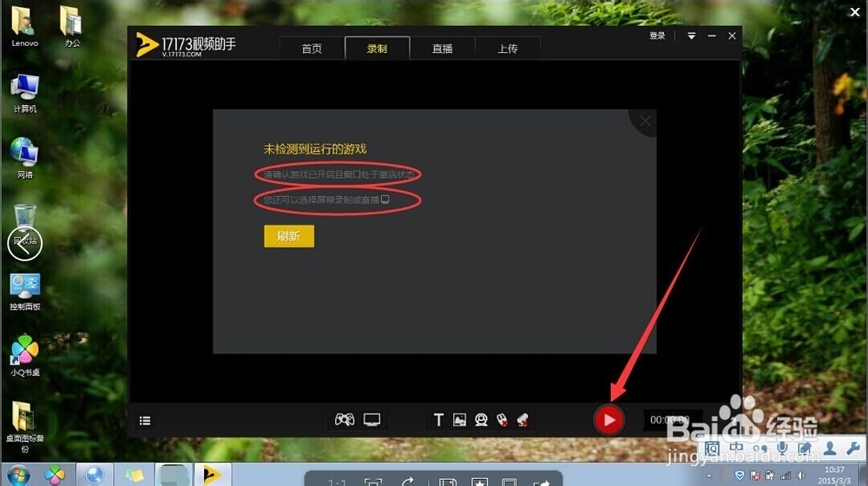Insert an image overlay using the picture icon
Screen dimensions: 868x486
[459, 420]
